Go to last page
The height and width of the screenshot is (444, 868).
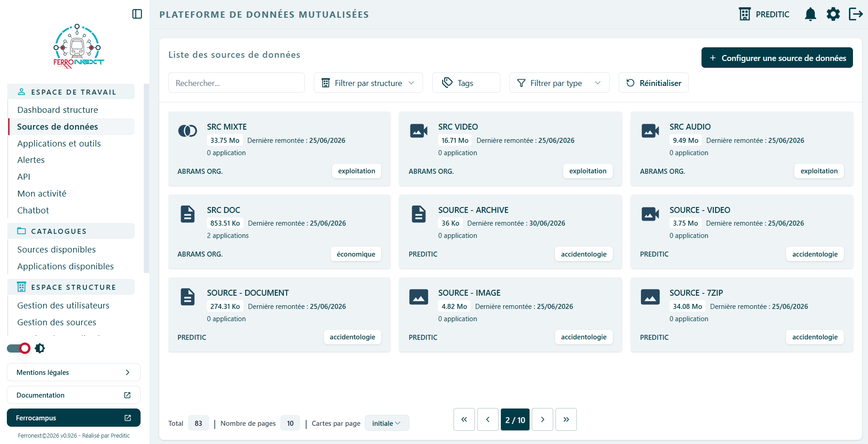pos(566,419)
